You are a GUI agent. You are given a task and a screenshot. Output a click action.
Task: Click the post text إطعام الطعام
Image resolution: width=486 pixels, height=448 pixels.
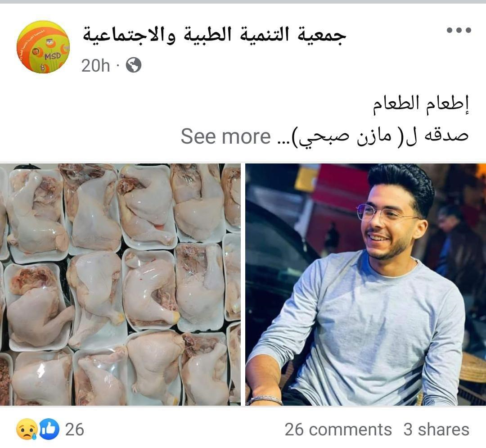click(421, 105)
